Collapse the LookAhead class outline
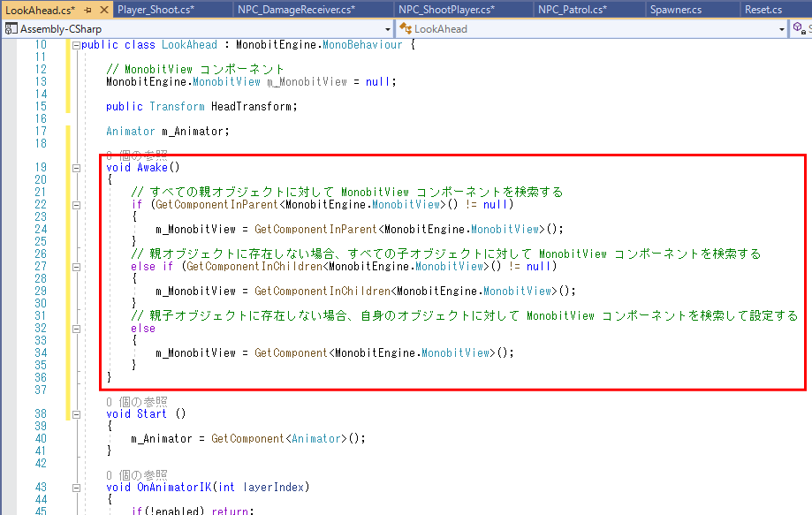The width and height of the screenshot is (812, 515). click(x=76, y=45)
